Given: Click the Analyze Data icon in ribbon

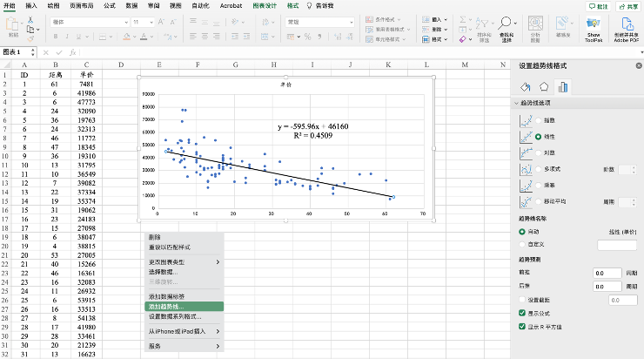Looking at the screenshot, I should 535,26.
